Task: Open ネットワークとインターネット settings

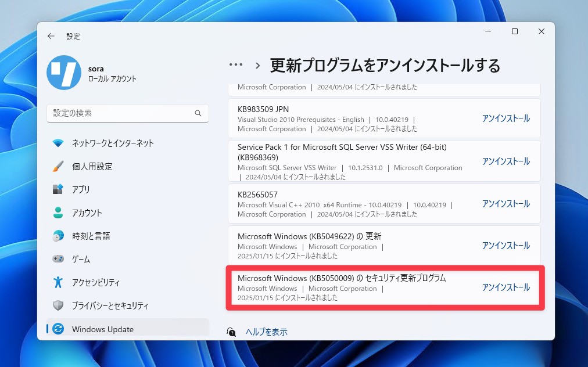Action: pos(127,143)
